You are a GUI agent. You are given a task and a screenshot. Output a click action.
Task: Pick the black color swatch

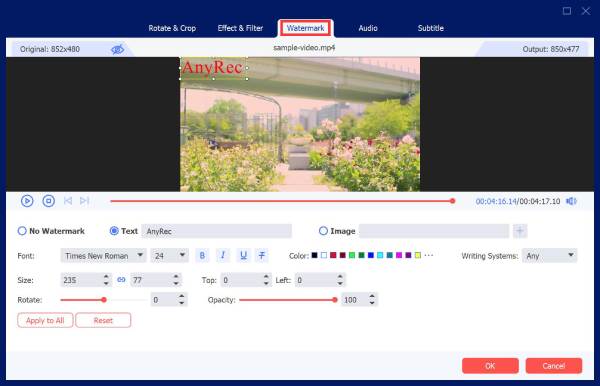point(315,255)
